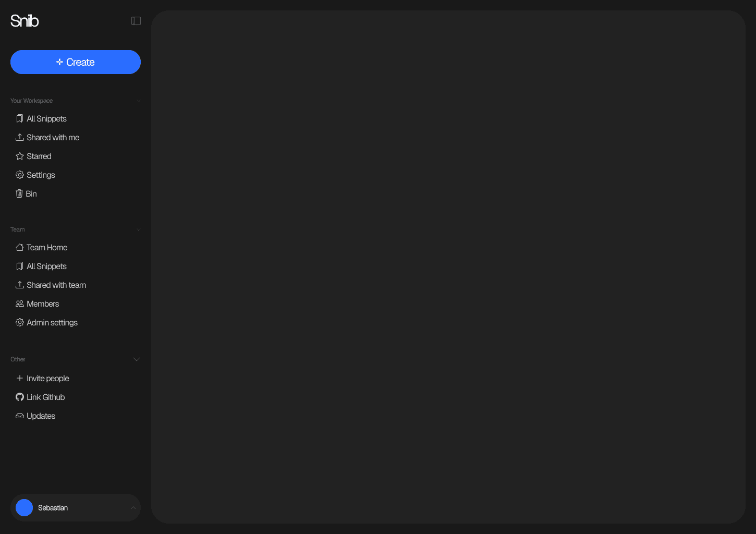The height and width of the screenshot is (534, 756).
Task: Select the Starred star icon
Action: coord(20,156)
